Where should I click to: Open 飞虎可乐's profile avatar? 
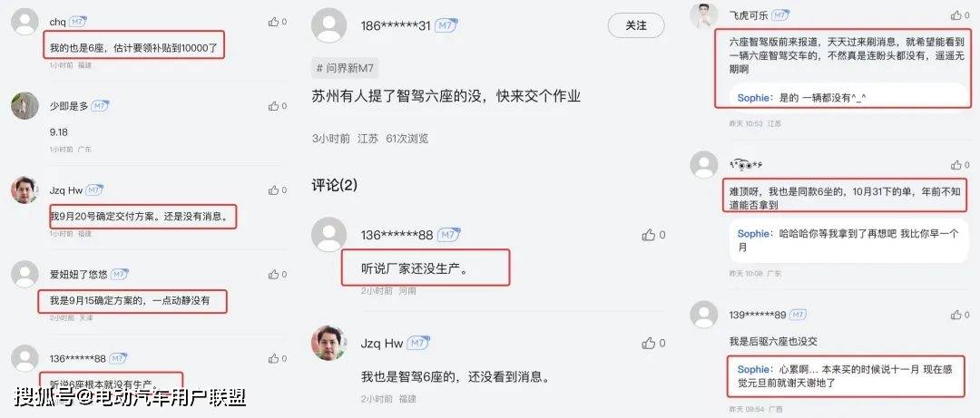click(x=704, y=15)
